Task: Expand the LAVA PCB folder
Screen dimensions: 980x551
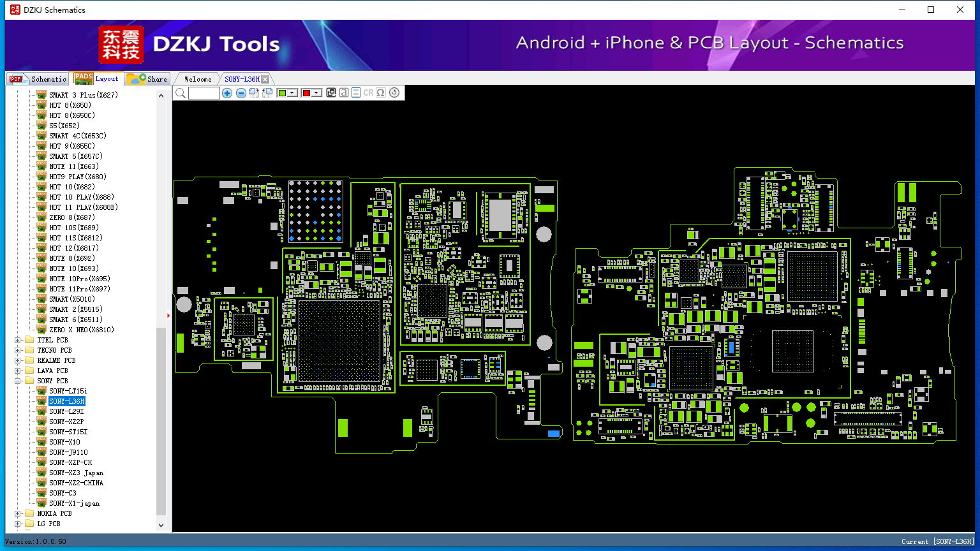Action: click(18, 371)
